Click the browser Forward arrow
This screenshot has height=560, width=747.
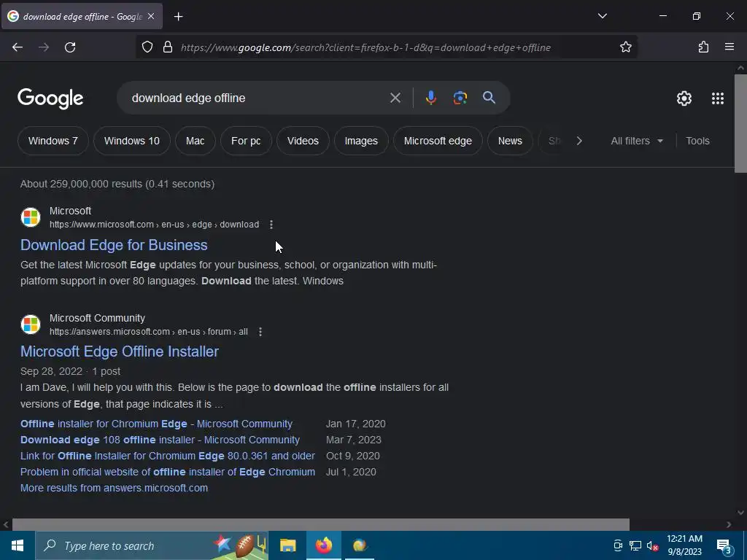pos(44,47)
